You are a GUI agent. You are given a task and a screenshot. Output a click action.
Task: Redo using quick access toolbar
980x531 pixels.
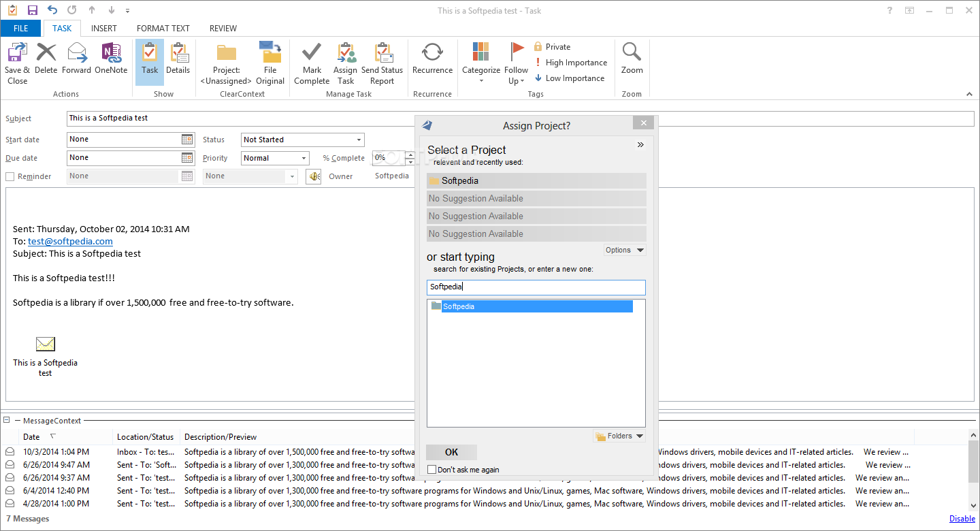[x=72, y=10]
